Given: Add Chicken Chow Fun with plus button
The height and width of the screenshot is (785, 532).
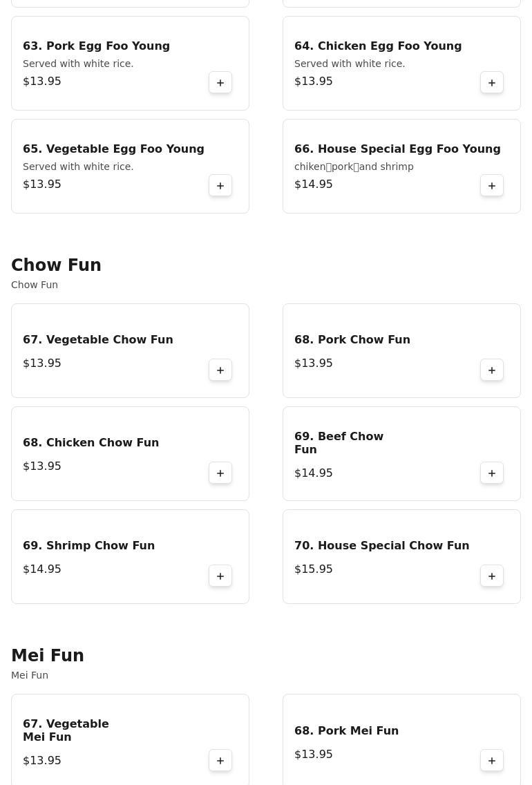Looking at the screenshot, I should [220, 473].
